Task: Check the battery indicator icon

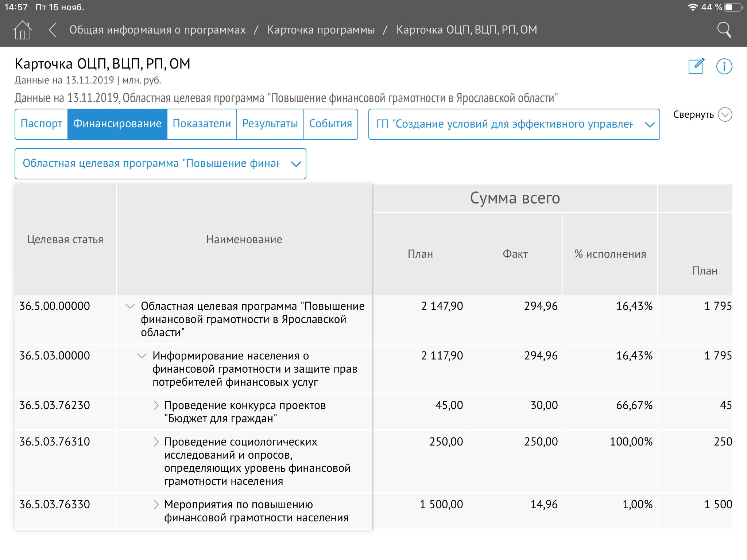Action: coord(734,7)
